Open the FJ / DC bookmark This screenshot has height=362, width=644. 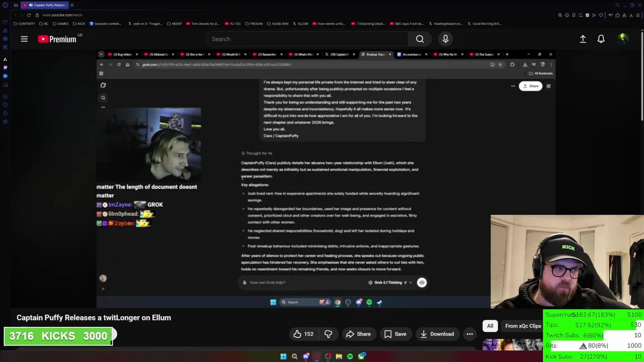233,24
